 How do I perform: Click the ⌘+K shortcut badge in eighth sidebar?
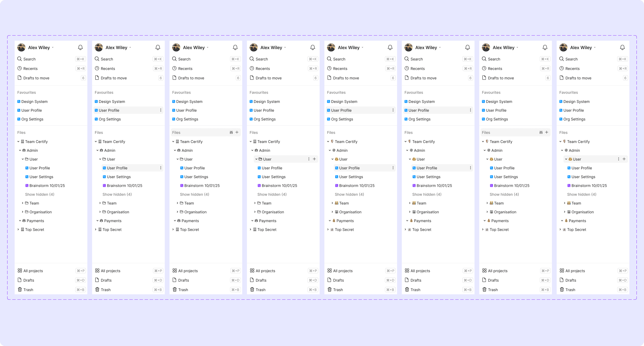tap(622, 59)
